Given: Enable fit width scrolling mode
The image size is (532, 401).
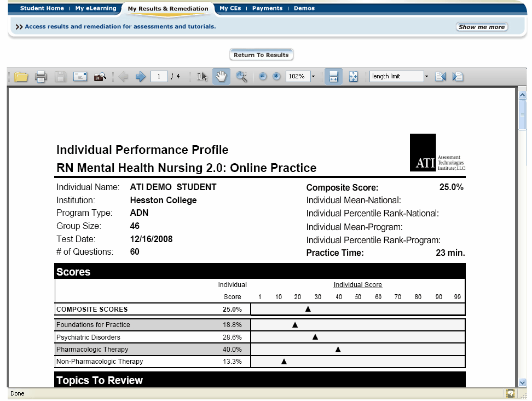Looking at the screenshot, I should pos(333,76).
